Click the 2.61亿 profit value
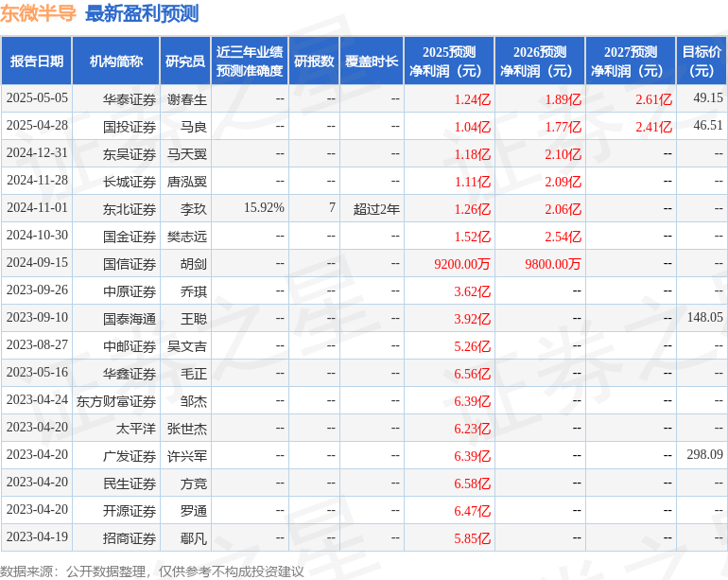 (653, 99)
